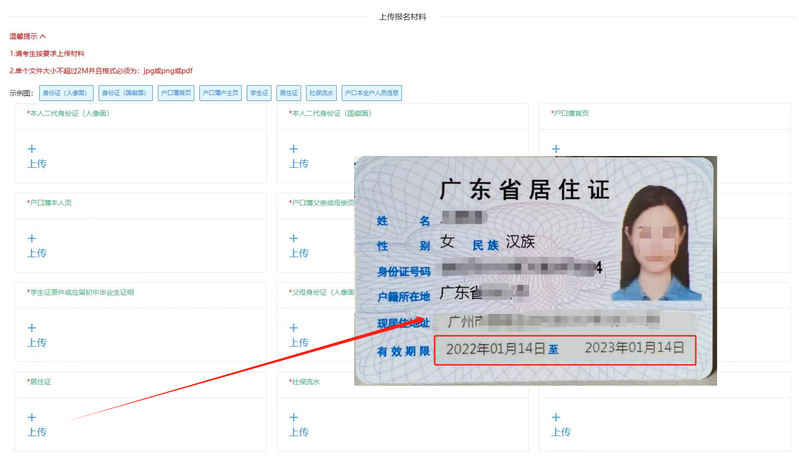The width and height of the screenshot is (799, 470).
Task: Click plus icon under 户口簿父亲或母亲页
Action: (294, 239)
